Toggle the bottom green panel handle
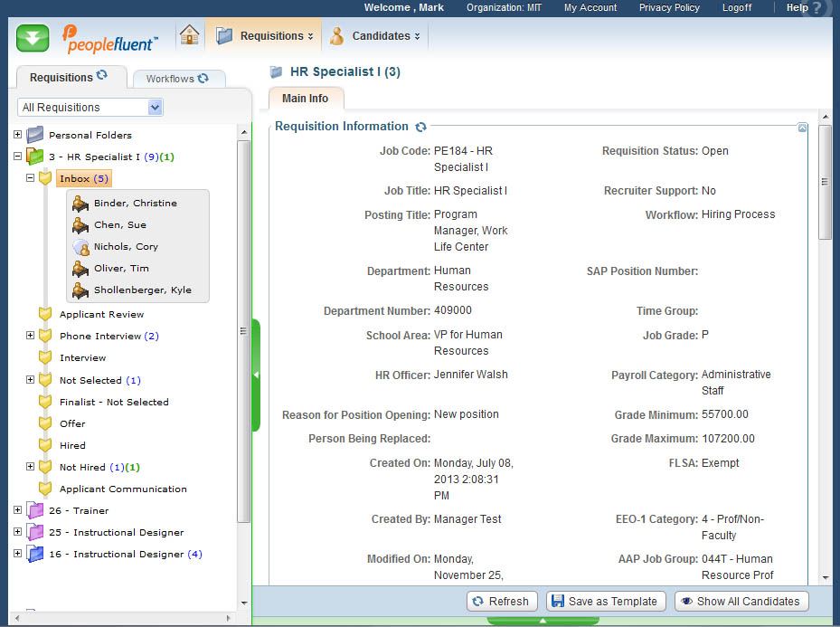This screenshot has height=627, width=840. [543, 622]
